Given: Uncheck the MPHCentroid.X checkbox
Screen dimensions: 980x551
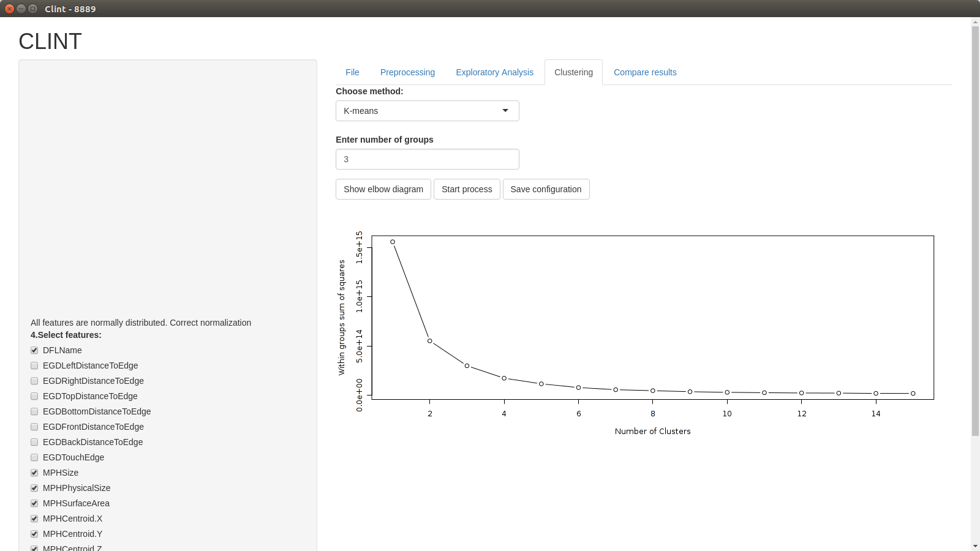Looking at the screenshot, I should [34, 519].
